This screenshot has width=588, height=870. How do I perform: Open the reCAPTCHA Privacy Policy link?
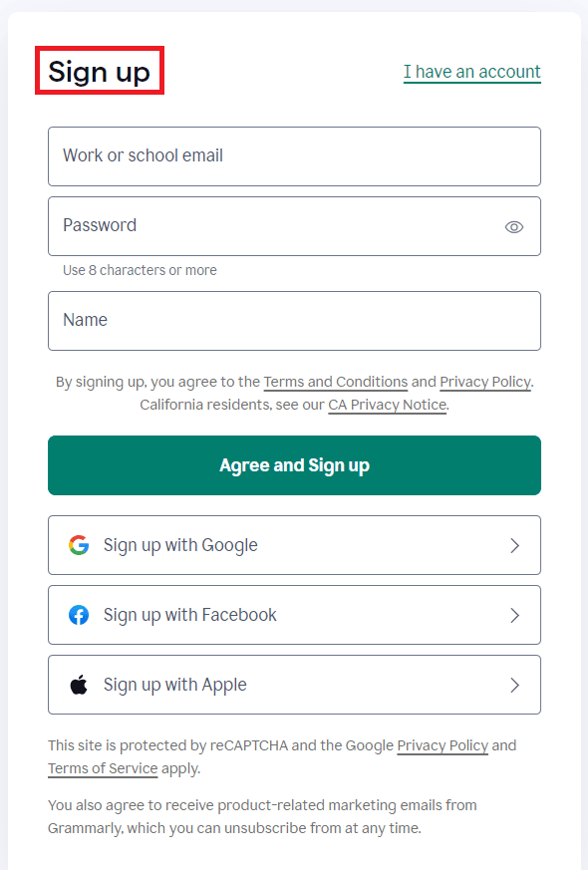[442, 745]
